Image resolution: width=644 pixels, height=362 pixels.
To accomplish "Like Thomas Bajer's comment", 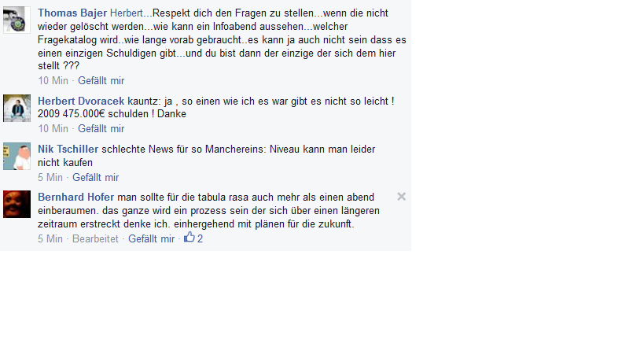I will pyautogui.click(x=101, y=80).
